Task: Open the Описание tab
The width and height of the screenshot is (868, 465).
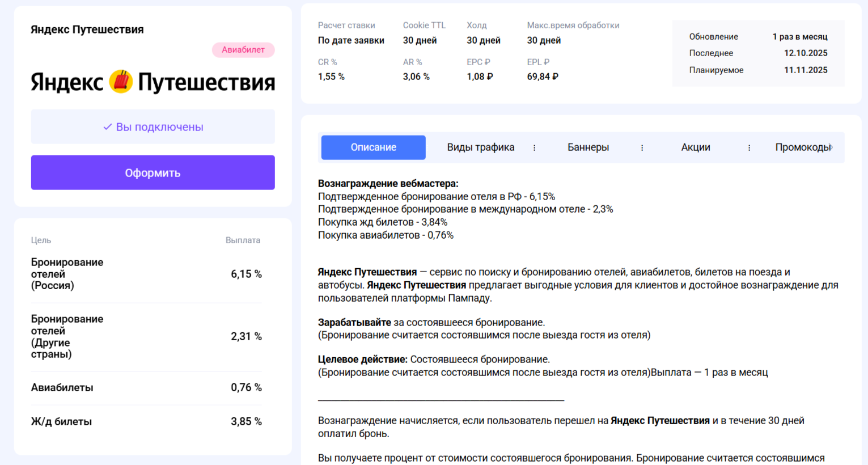Action: pyautogui.click(x=373, y=147)
